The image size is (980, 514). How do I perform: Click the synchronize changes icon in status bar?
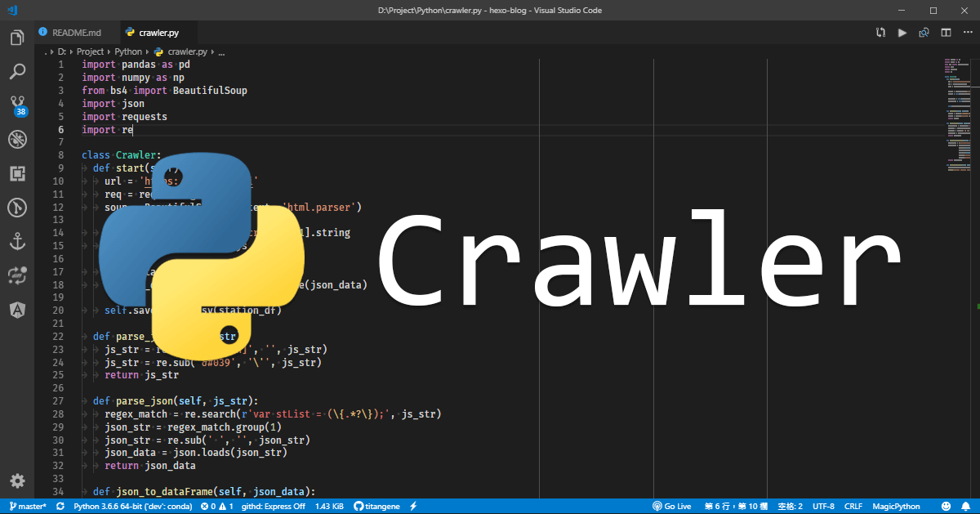coord(60,507)
